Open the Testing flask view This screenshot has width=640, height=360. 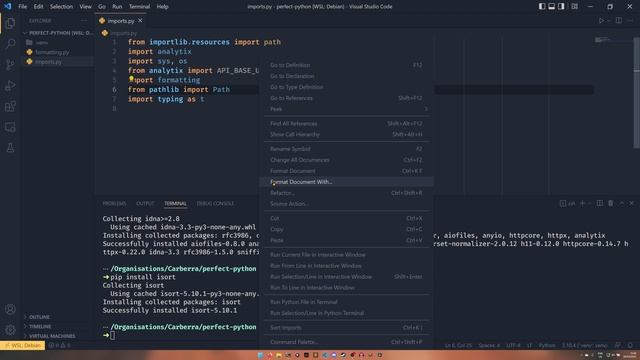[x=10, y=148]
